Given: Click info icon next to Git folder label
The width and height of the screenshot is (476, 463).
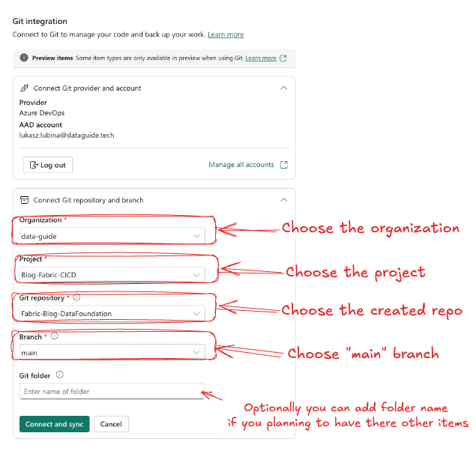Looking at the screenshot, I should pos(60,375).
